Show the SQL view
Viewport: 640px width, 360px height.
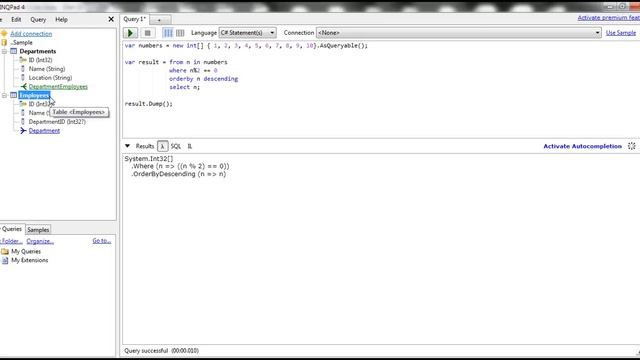click(x=176, y=146)
